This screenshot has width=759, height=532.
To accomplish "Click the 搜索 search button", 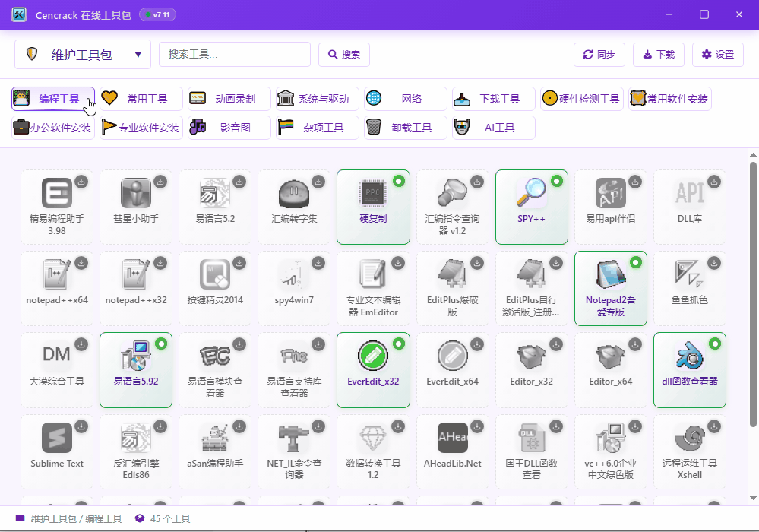I will (x=344, y=54).
